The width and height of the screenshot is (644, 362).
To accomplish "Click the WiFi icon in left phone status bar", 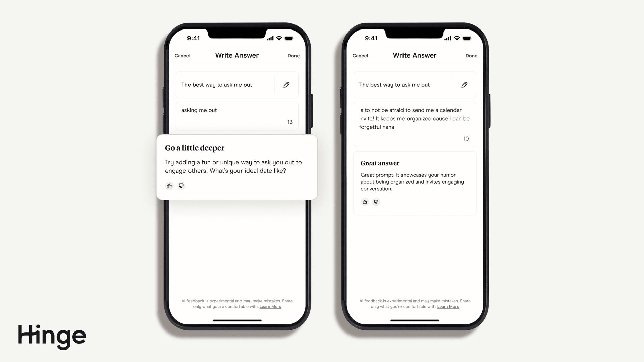I will [x=280, y=38].
